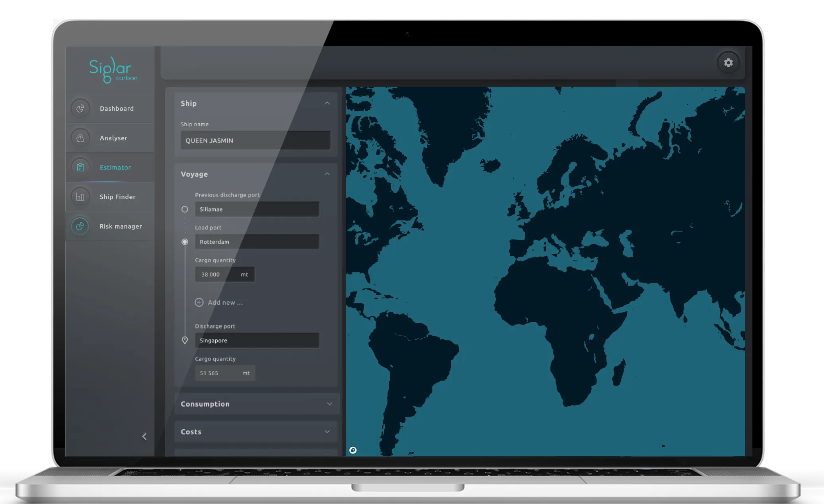The width and height of the screenshot is (824, 504).
Task: Click the Analyser ship icon
Action: coord(80,138)
